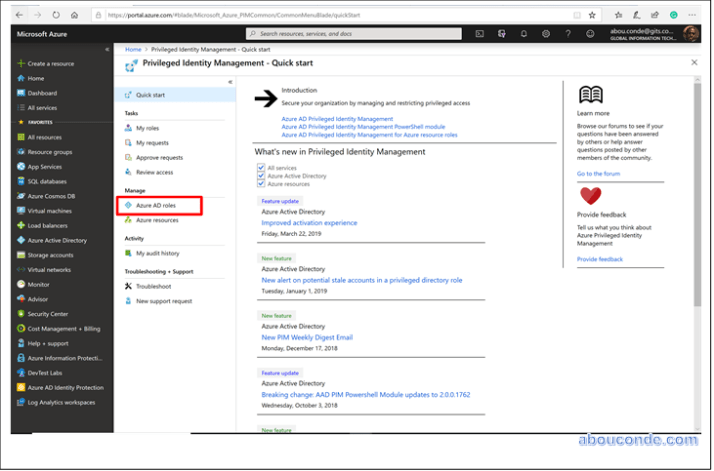Screen dimensions: 714x471
Task: Close the Privileged Identity Management blade
Action: pos(694,62)
